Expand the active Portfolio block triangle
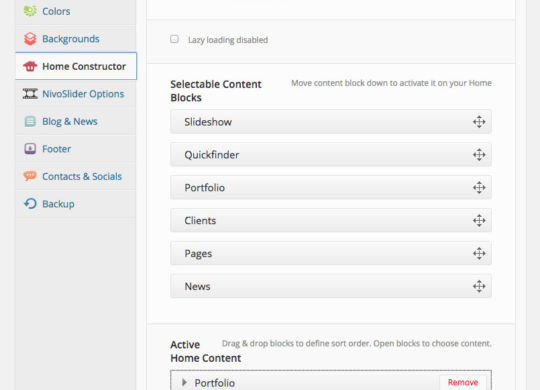 185,382
